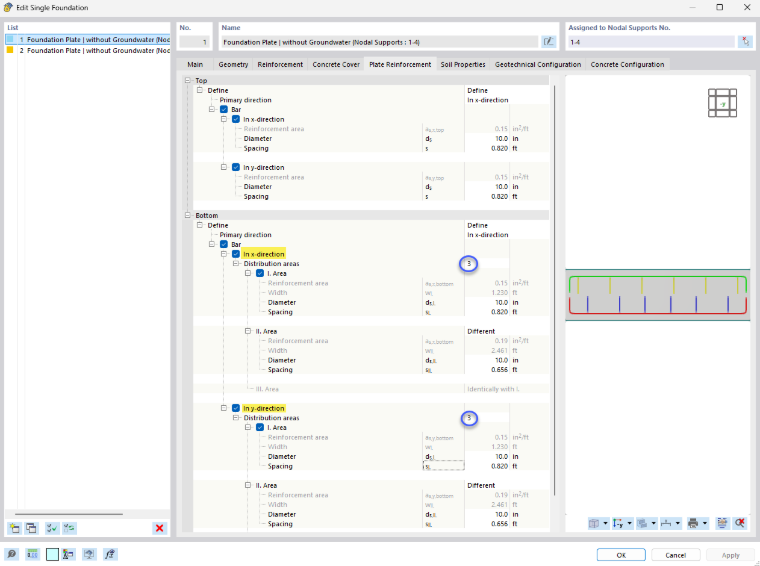Delete selected foundation with red X
Image resolution: width=760 pixels, height=566 pixels.
(159, 528)
